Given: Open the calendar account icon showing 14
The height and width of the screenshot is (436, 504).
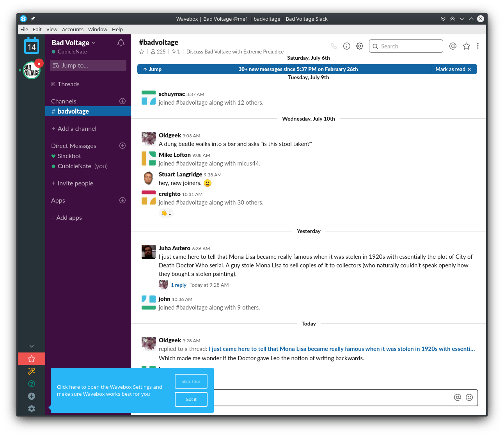Looking at the screenshot, I should click(x=32, y=46).
